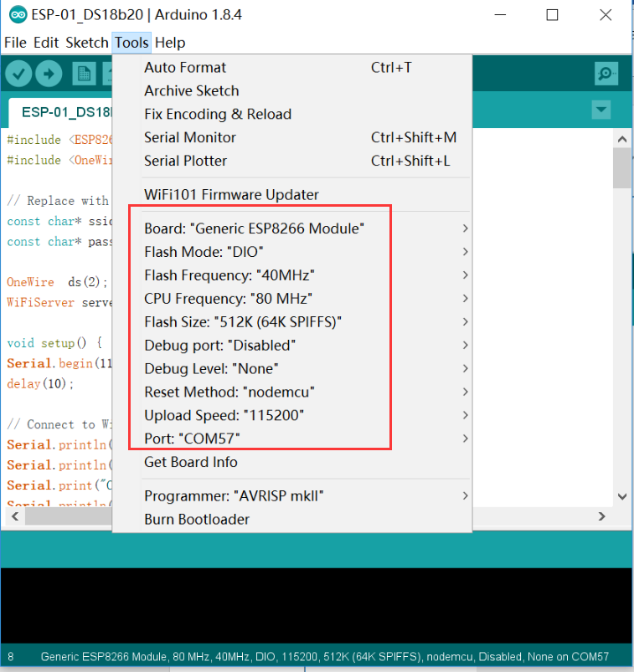Click the vertical scrollbar thumb in editor
634x672 pixels.
coord(622,168)
